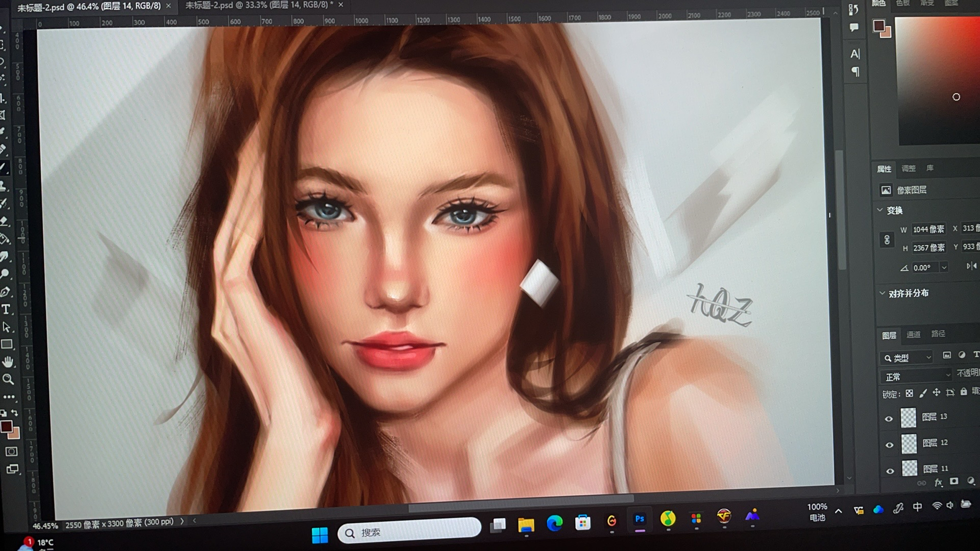
Task: Open the layer filter 类型 dropdown
Action: pyautogui.click(x=907, y=358)
